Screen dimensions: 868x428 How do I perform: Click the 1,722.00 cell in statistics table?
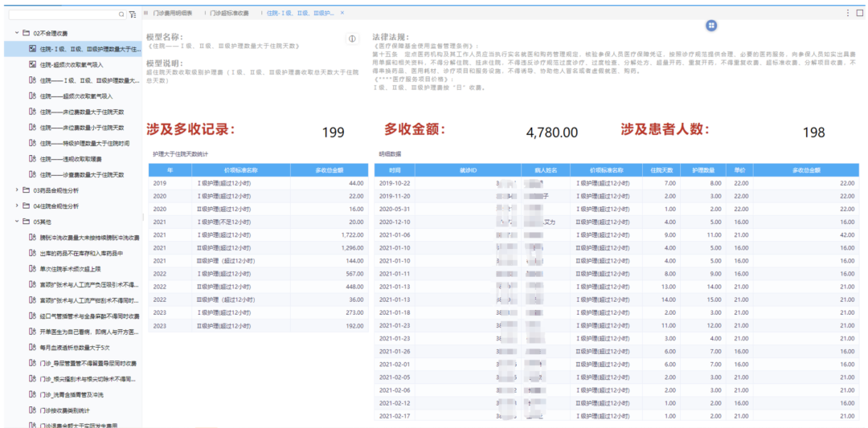point(329,235)
